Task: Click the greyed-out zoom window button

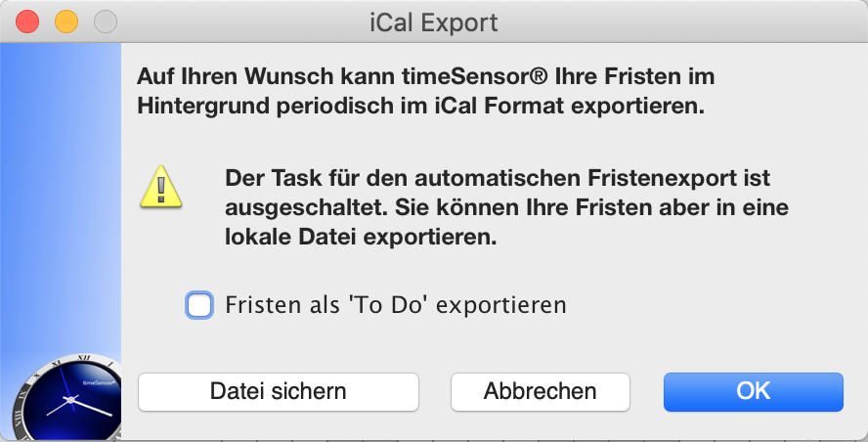Action: (x=106, y=22)
